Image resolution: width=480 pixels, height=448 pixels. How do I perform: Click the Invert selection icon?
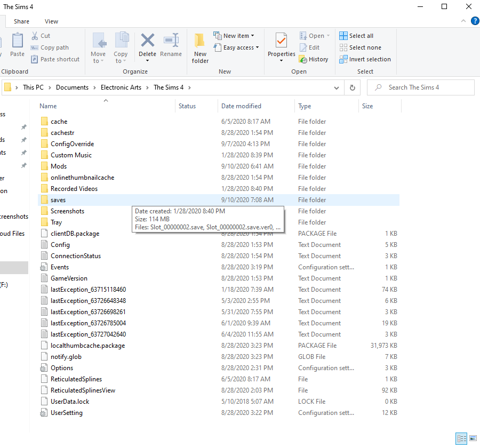(x=343, y=59)
